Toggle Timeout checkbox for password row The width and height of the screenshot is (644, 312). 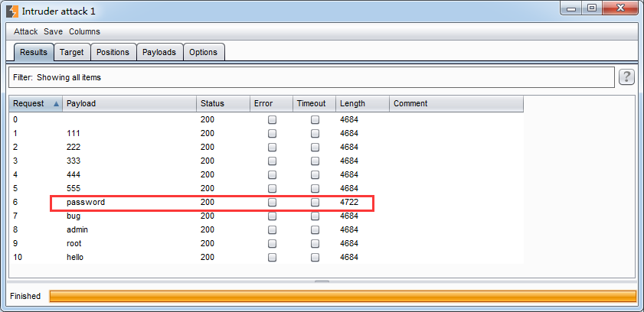tap(315, 203)
